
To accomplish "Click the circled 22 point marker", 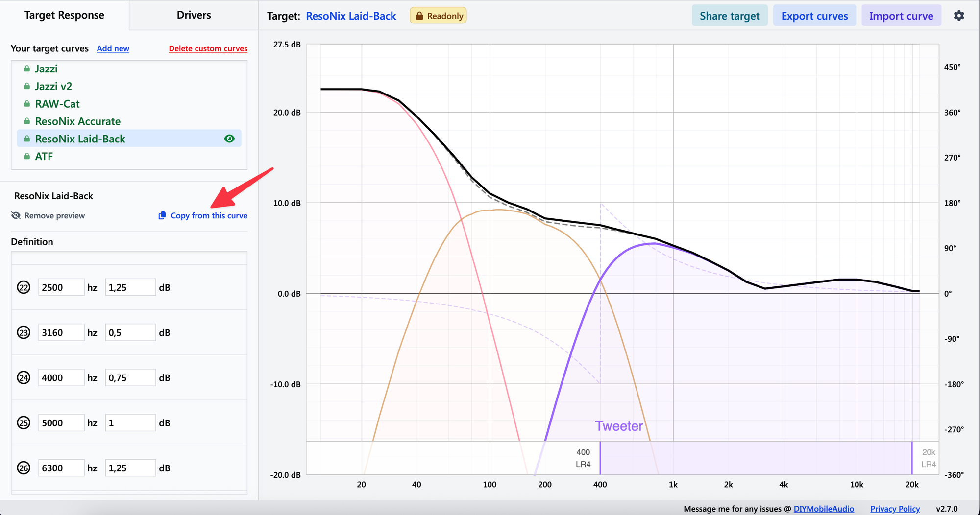I will (x=24, y=287).
